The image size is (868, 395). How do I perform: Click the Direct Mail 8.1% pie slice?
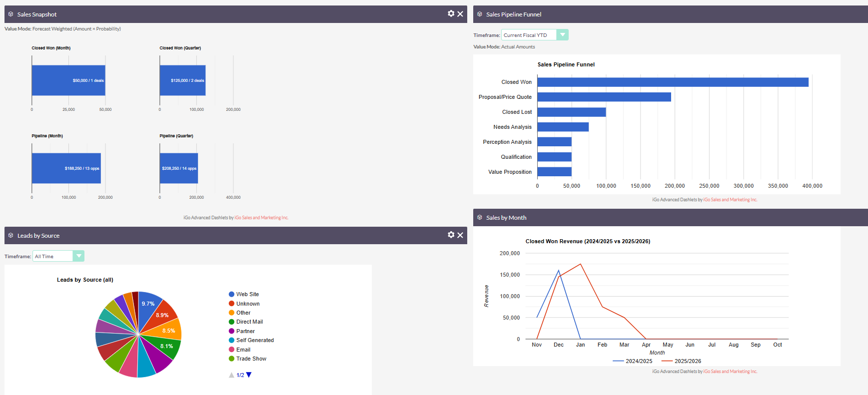[x=168, y=346]
